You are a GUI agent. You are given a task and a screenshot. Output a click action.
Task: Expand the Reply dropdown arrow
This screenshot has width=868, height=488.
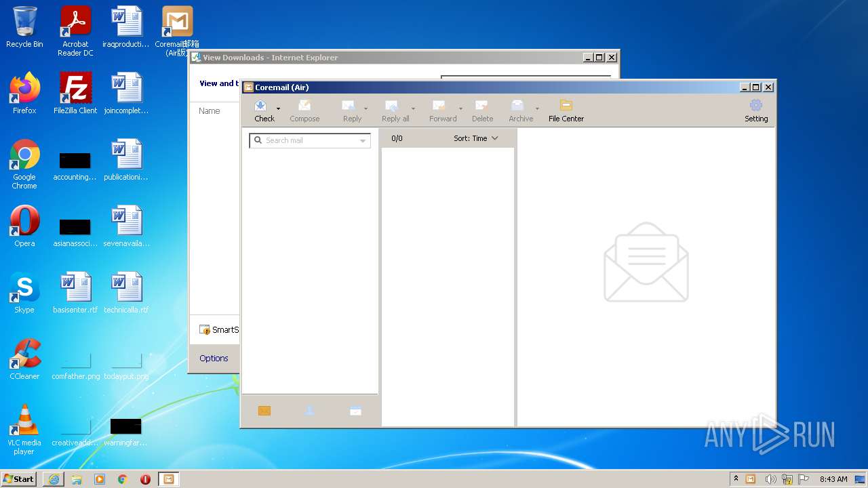[366, 108]
